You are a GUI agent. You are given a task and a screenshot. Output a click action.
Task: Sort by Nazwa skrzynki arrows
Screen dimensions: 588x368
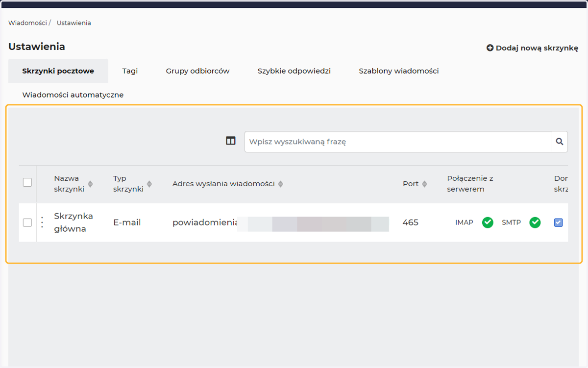pyautogui.click(x=90, y=184)
